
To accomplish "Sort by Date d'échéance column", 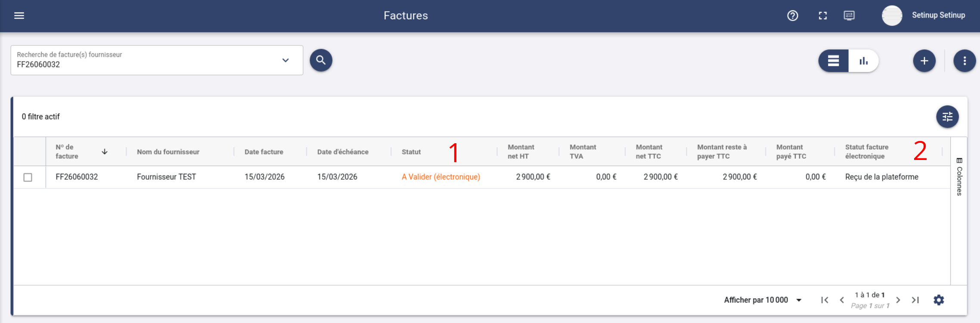I will [x=343, y=152].
